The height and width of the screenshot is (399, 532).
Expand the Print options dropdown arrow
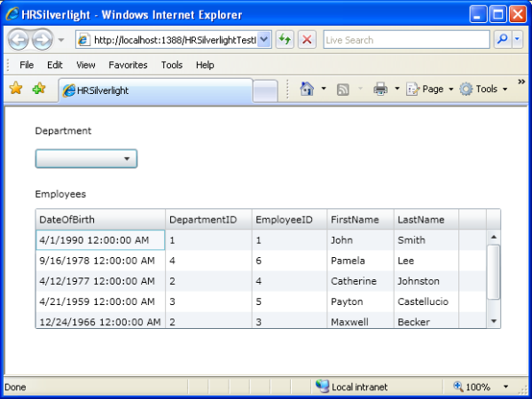(x=397, y=89)
